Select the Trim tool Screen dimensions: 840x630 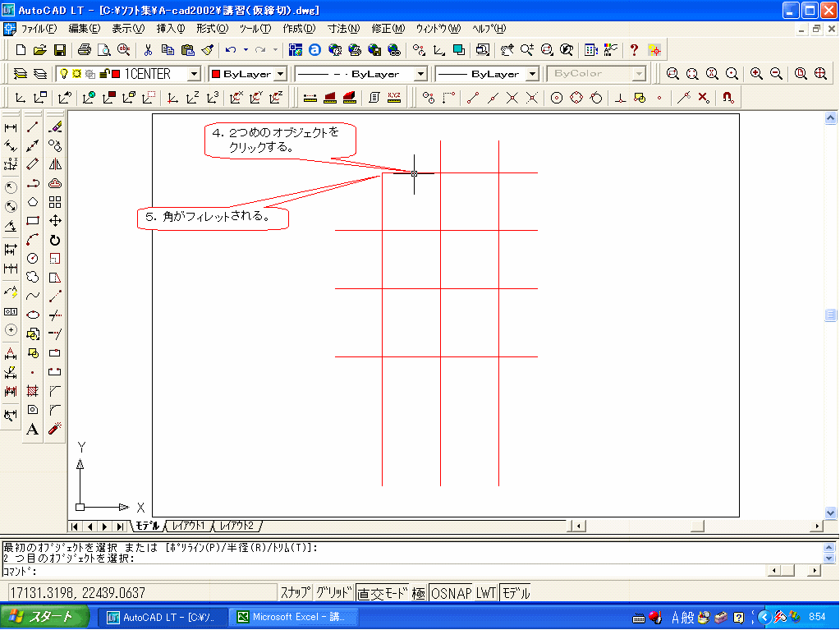[x=55, y=315]
